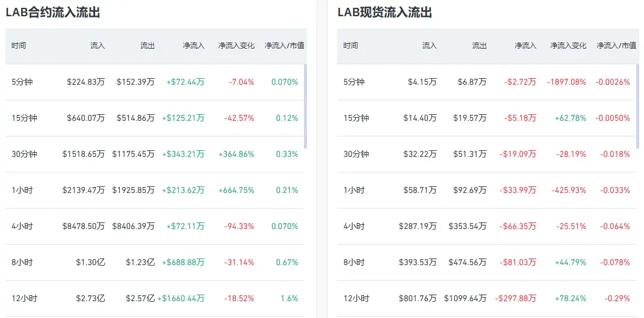Select 30分钟 row label in 合约 table
The width and height of the screenshot is (644, 318).
coord(24,154)
